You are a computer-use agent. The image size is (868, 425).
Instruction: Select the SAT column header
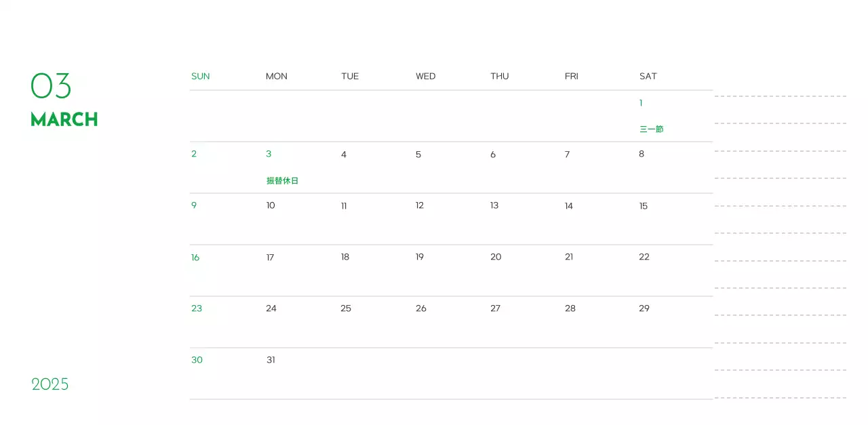(x=648, y=76)
